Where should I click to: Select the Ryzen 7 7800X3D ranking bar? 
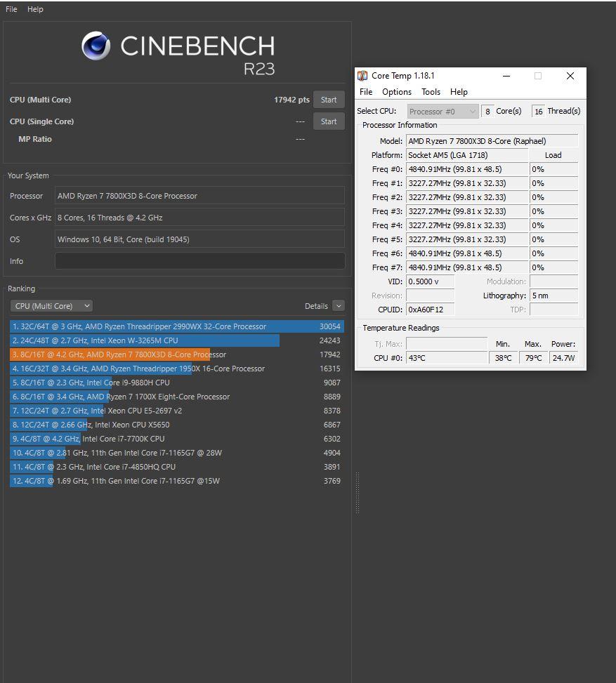pos(110,354)
